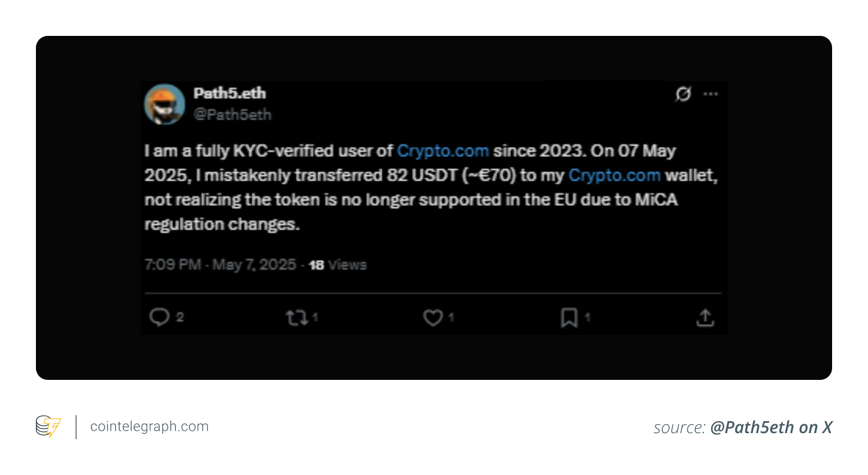Visit the cointelegraph.com link at the bottom
Viewport: 868px width, 475px height.
pyautogui.click(x=148, y=427)
